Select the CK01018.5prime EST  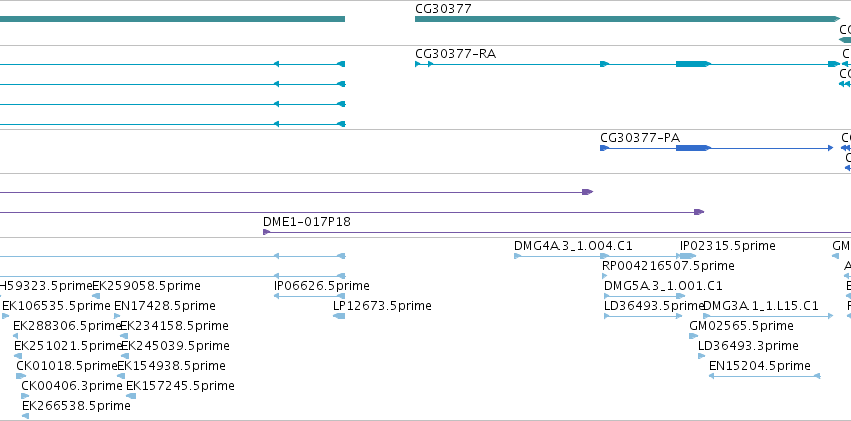[21, 376]
